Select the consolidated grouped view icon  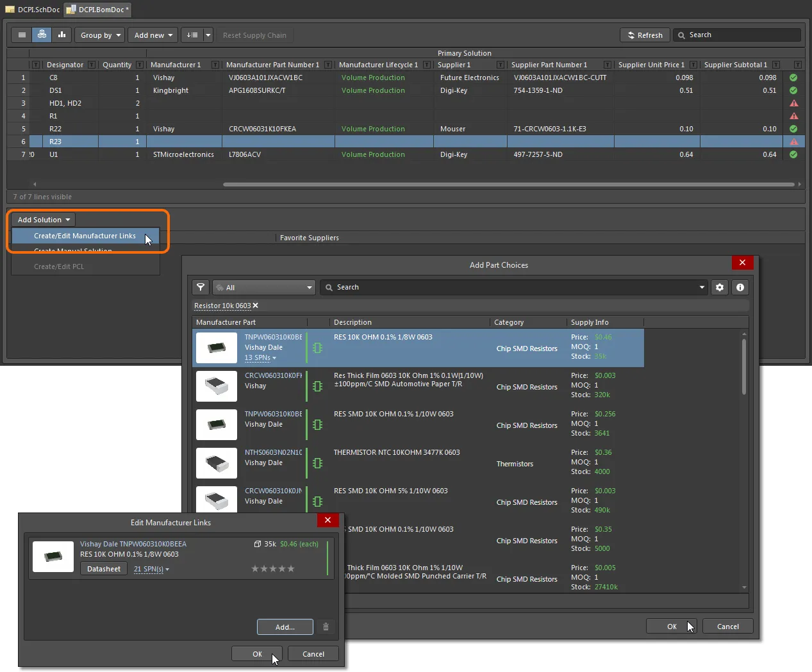tap(42, 35)
